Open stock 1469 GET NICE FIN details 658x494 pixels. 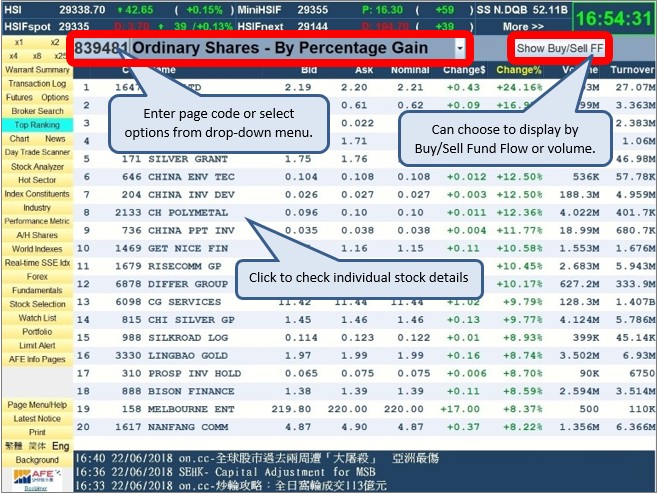pyautogui.click(x=364, y=248)
